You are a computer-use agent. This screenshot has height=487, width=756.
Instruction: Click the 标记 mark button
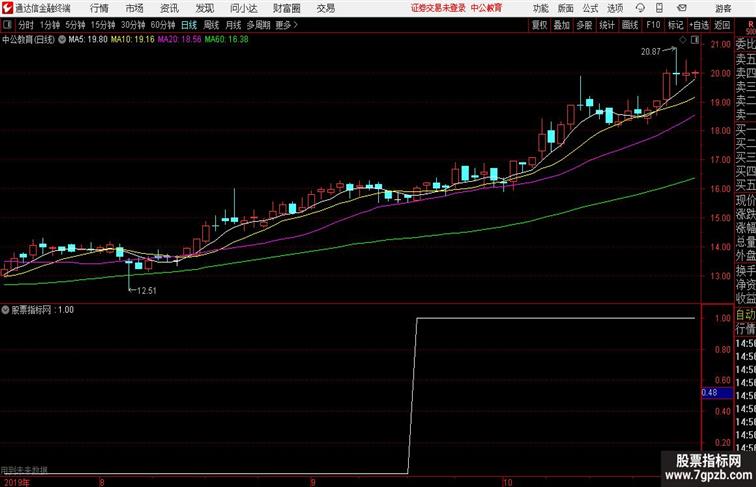(x=675, y=25)
